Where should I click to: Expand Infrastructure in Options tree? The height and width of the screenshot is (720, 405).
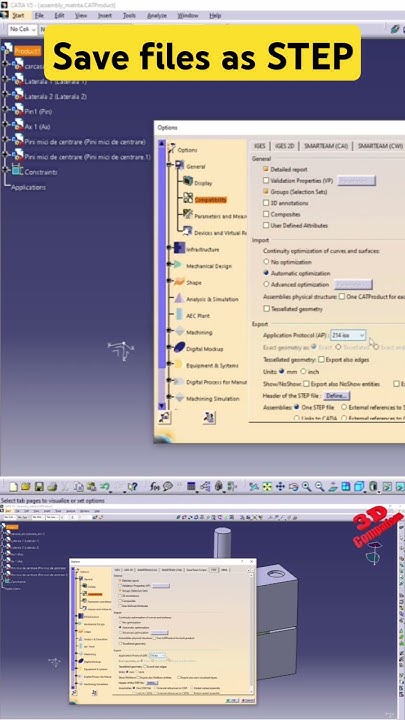pos(170,248)
